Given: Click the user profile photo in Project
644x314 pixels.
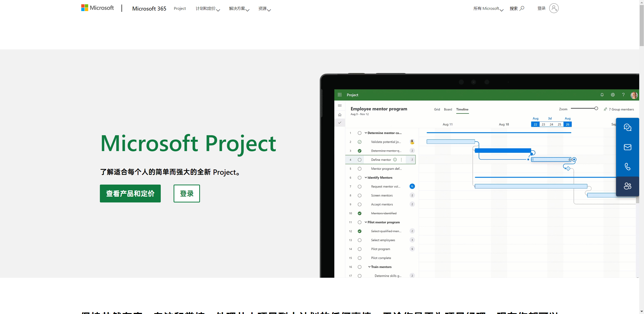Looking at the screenshot, I should [634, 95].
